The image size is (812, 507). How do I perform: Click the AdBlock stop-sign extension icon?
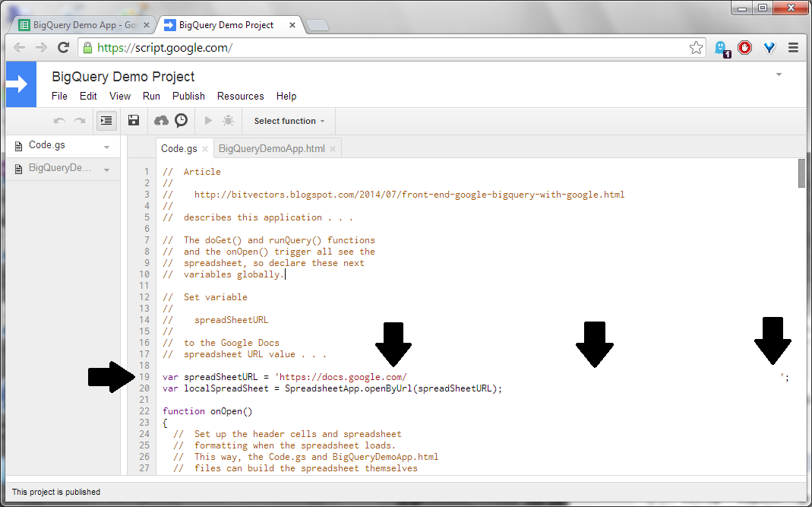pos(744,47)
